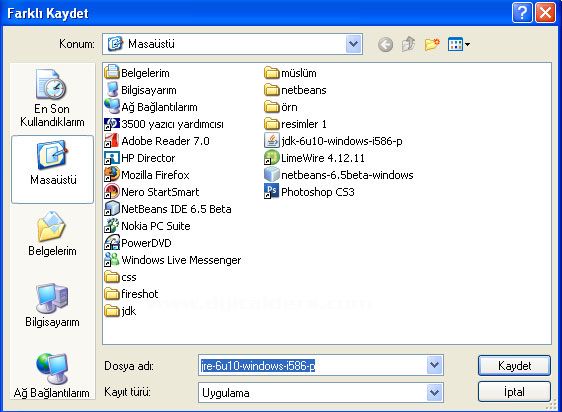
Task: Select the 3500 yazıcı yardımcısı shortcut icon
Action: (x=112, y=124)
